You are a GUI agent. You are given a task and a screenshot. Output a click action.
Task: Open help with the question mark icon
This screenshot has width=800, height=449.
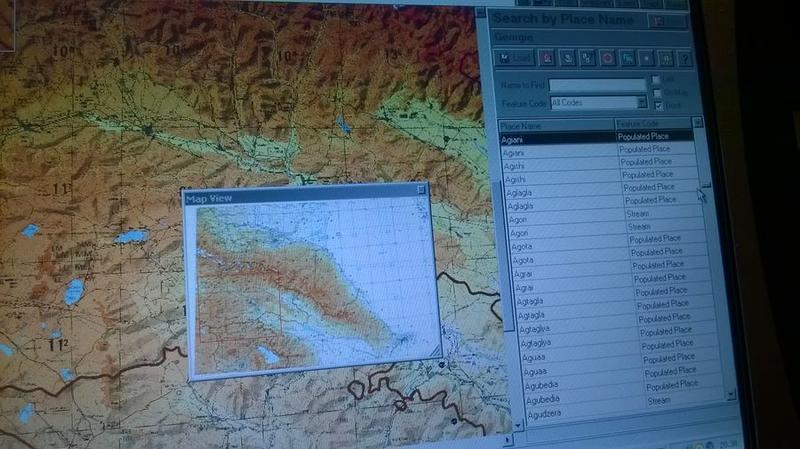click(685, 59)
